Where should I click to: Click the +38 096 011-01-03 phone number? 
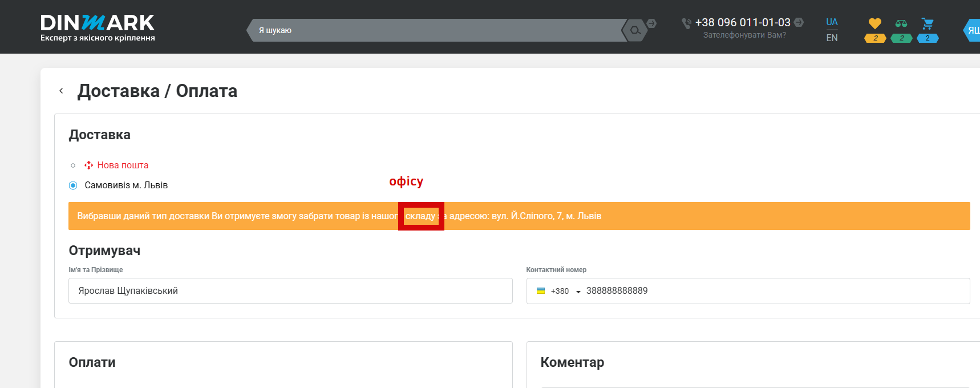[743, 22]
